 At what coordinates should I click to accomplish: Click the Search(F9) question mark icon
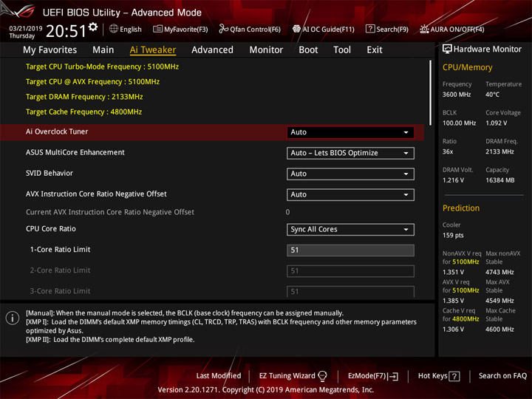click(370, 29)
